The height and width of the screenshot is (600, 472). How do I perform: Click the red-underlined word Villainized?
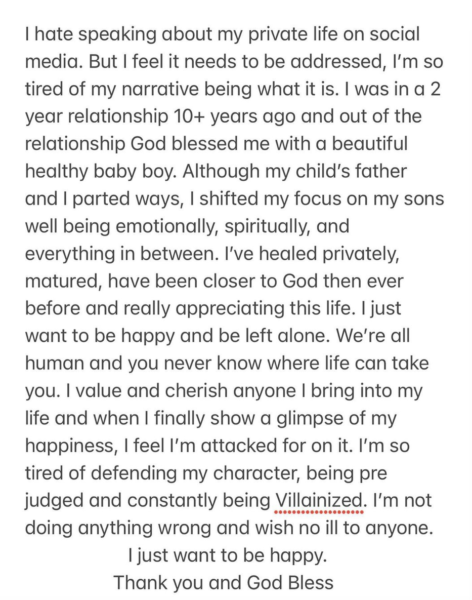click(318, 500)
